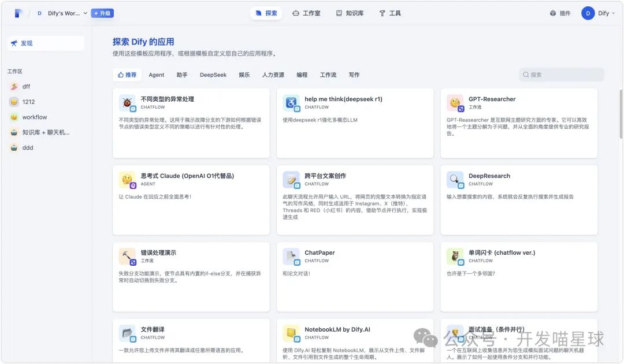Click the 跨平台文案创作 notepad icon
The image size is (624, 364).
pyautogui.click(x=291, y=180)
